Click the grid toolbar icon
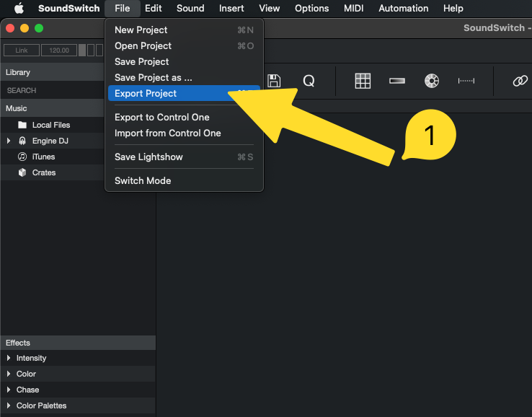This screenshot has width=532, height=417. pyautogui.click(x=363, y=81)
